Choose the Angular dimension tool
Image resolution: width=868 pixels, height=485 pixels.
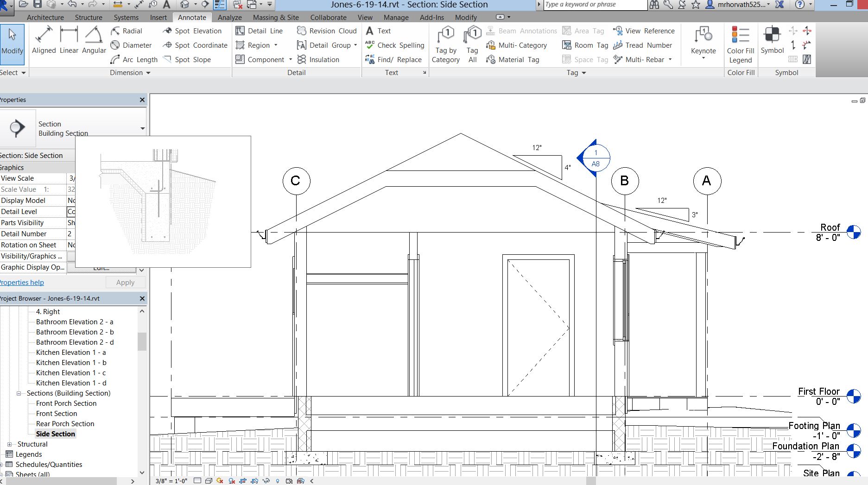94,40
